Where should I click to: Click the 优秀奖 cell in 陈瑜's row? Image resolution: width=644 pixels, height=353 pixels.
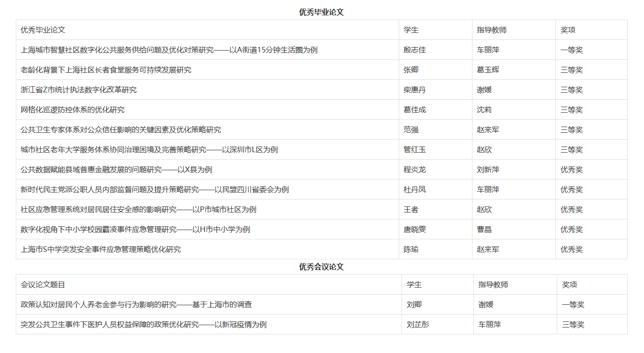click(571, 250)
